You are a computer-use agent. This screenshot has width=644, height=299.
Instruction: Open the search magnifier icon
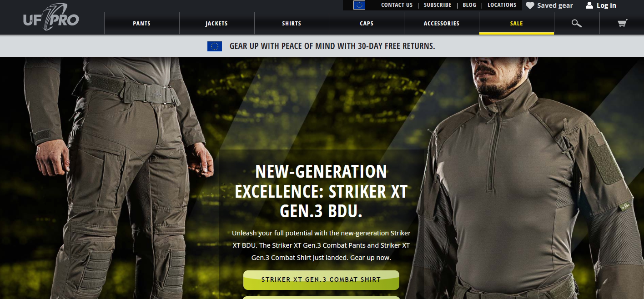pyautogui.click(x=577, y=23)
